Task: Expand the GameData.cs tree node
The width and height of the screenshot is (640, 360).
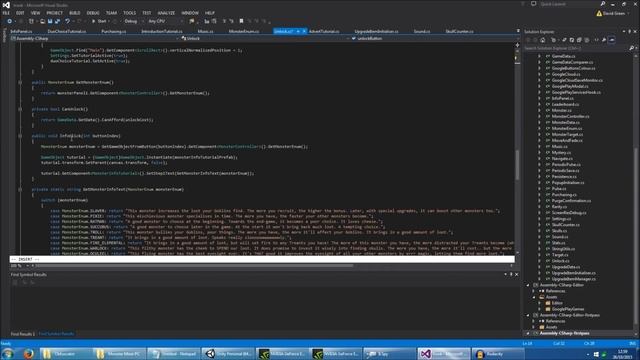Action: [x=539, y=56]
